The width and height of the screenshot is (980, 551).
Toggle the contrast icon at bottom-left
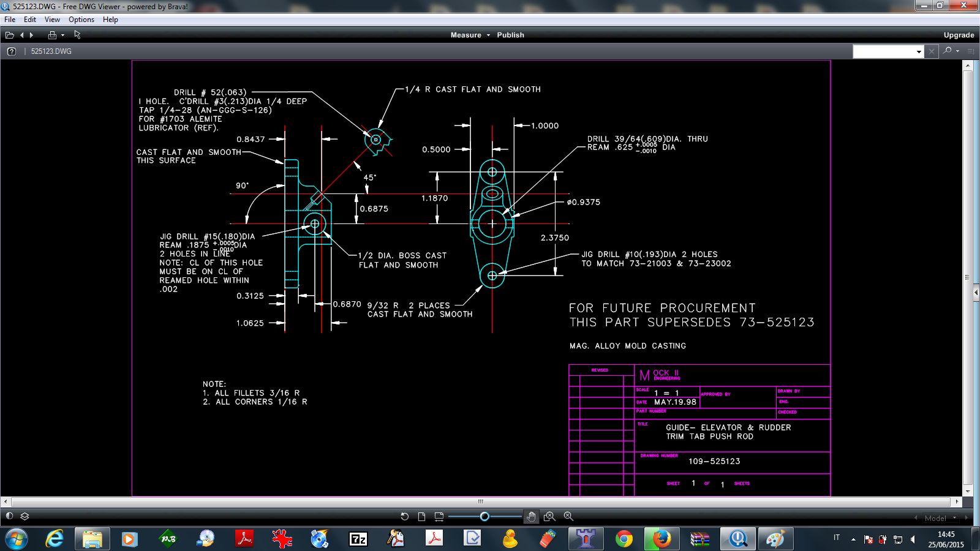9,516
